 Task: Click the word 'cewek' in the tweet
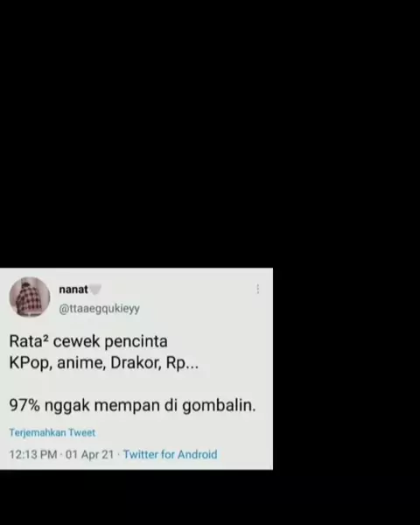[77, 342]
